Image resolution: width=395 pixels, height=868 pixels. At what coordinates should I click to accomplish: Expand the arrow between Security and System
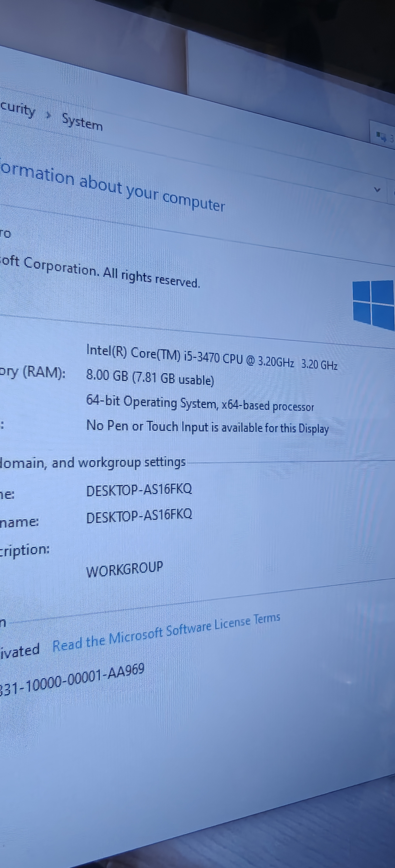click(x=49, y=115)
